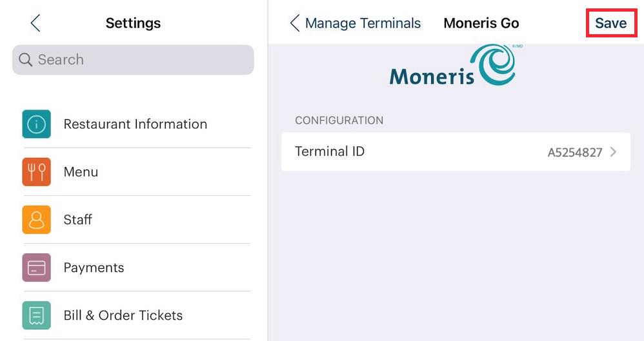Tap the chevron beside Manage Terminals

point(294,23)
